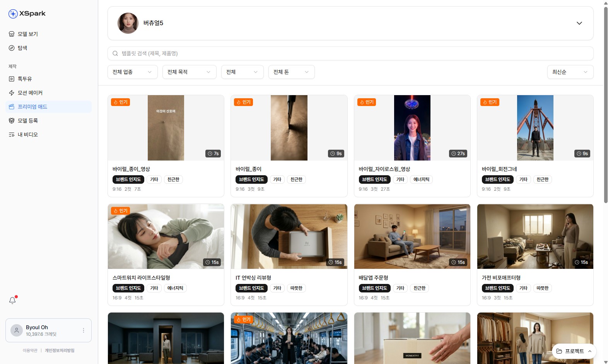Click 에너지틱 tag on 스마트워치 라이프스타일형
This screenshot has height=364, width=608.
pyautogui.click(x=175, y=288)
